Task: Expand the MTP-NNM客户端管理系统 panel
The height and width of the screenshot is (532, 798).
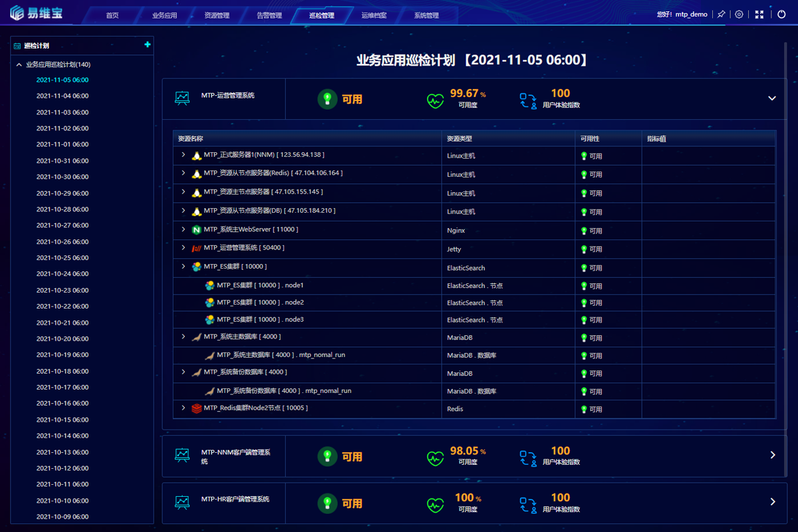Action: point(772,455)
